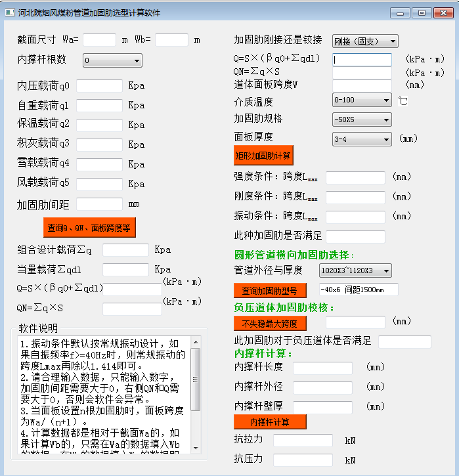Screen dimensions: 459x476
Task: Maximize the calculation software window
Action: (422, 13)
